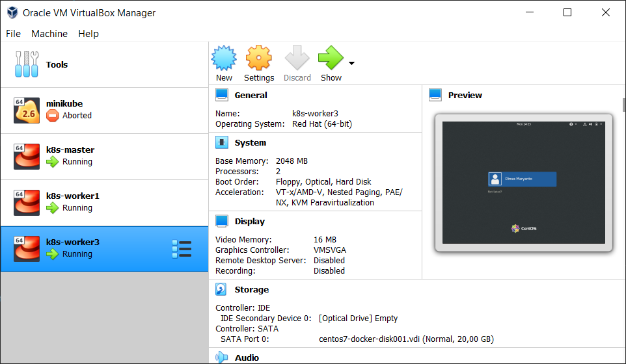Click the VM preview thumbnail

(x=523, y=183)
